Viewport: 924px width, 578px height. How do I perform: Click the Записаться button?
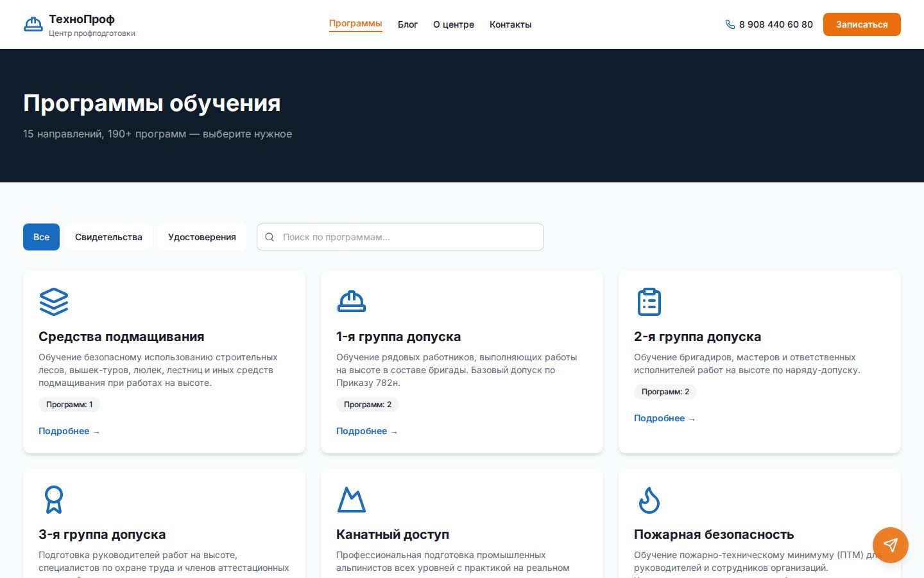[x=862, y=24]
